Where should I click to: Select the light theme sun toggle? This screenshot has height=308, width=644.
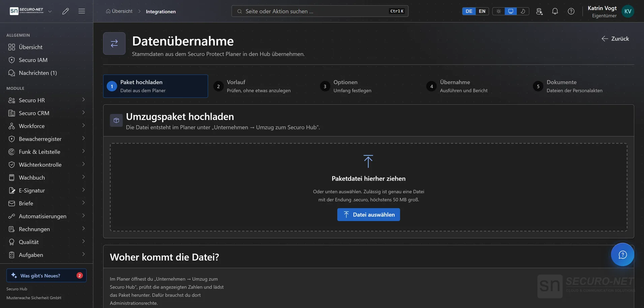coord(498,11)
